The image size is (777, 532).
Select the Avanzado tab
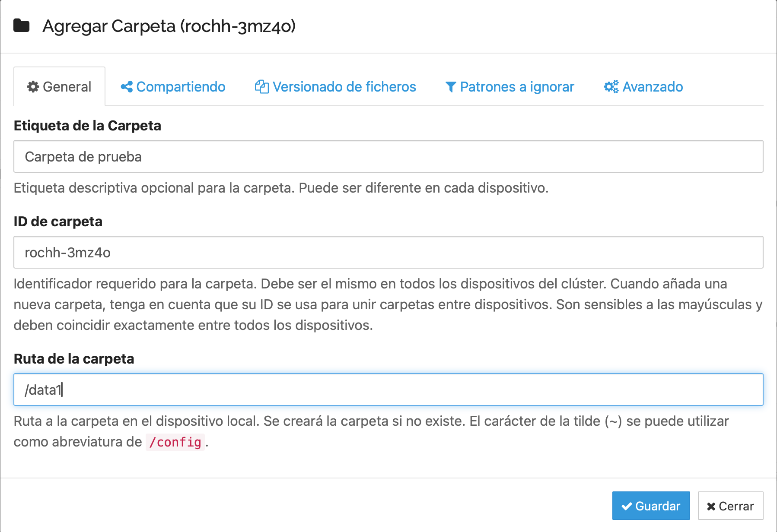click(643, 87)
